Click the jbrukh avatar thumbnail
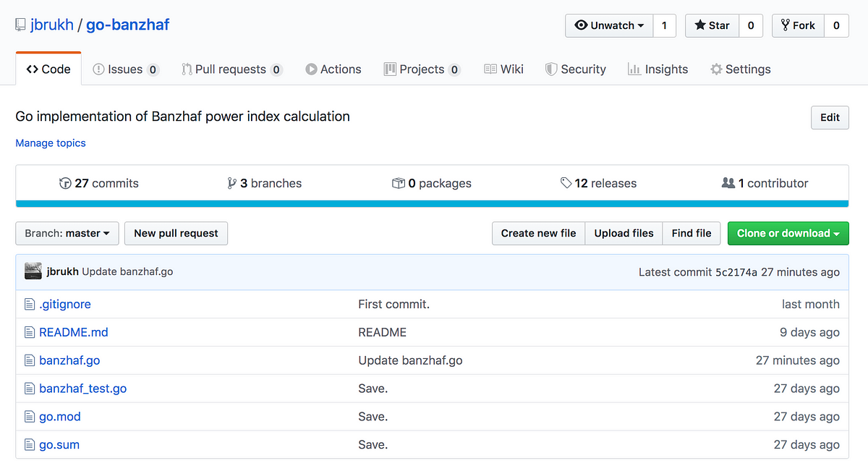This screenshot has width=868, height=466. (33, 271)
